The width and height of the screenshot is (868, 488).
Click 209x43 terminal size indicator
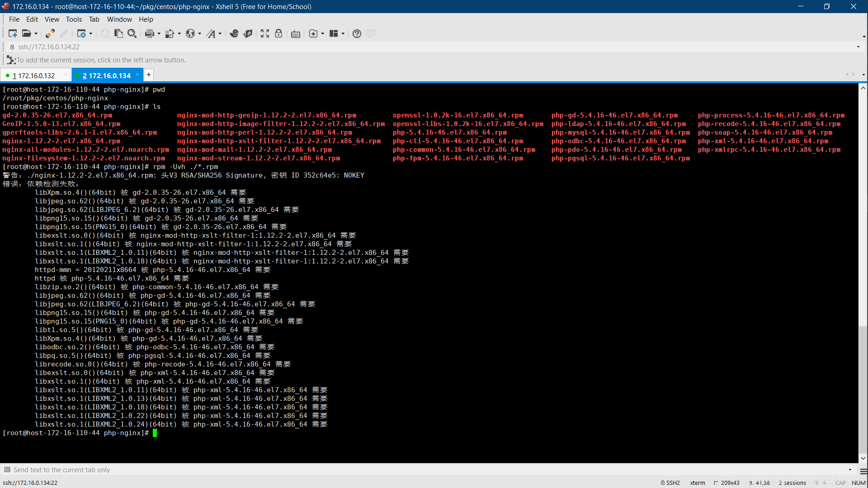(x=726, y=483)
